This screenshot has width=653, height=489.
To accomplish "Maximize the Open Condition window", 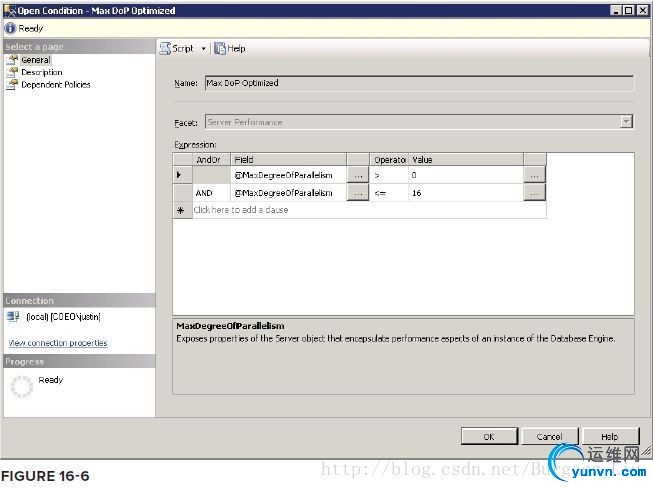I will click(x=629, y=10).
